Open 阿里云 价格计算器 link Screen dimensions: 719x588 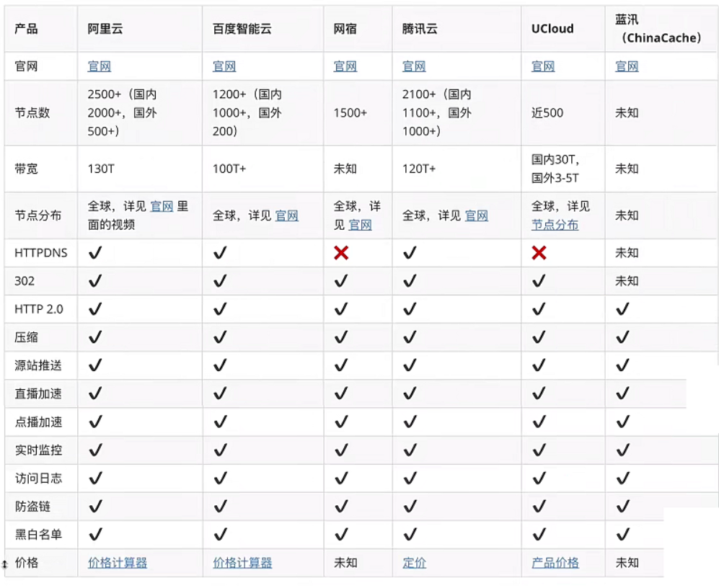pyautogui.click(x=118, y=563)
